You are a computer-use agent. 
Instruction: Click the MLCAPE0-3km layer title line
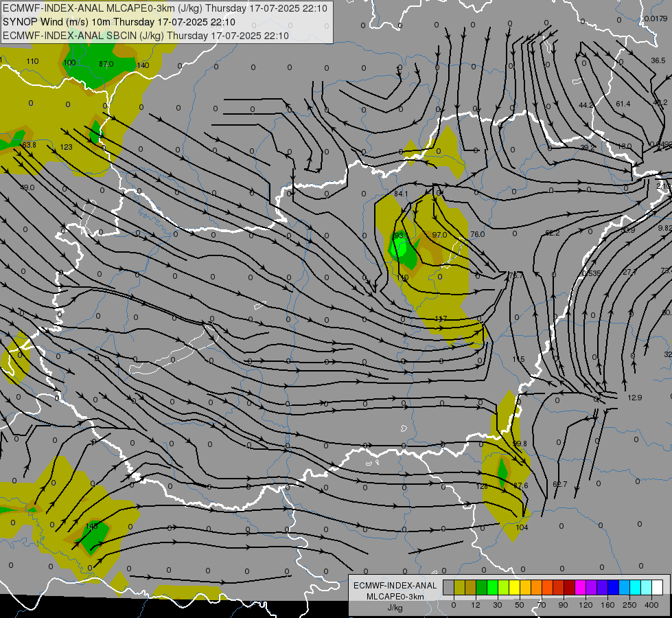[x=165, y=8]
